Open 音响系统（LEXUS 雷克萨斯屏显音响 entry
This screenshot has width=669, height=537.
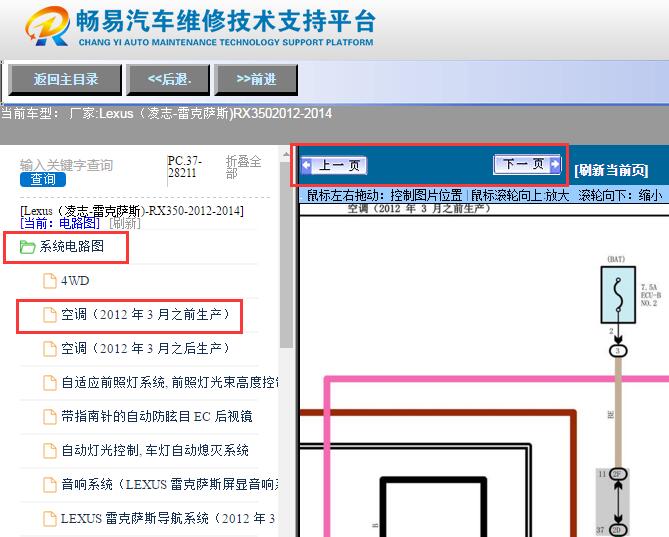pyautogui.click(x=170, y=485)
